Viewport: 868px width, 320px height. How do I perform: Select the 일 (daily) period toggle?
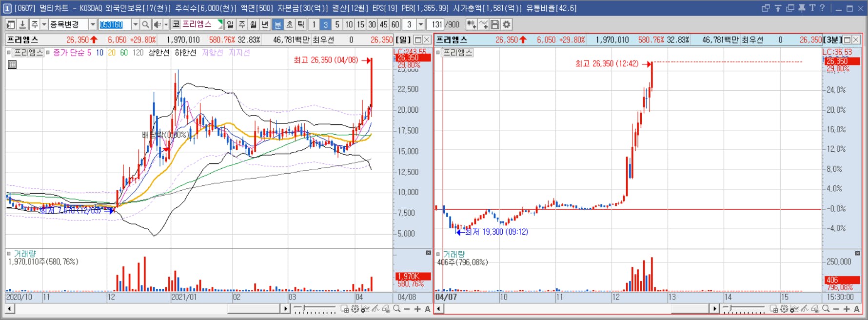point(230,24)
